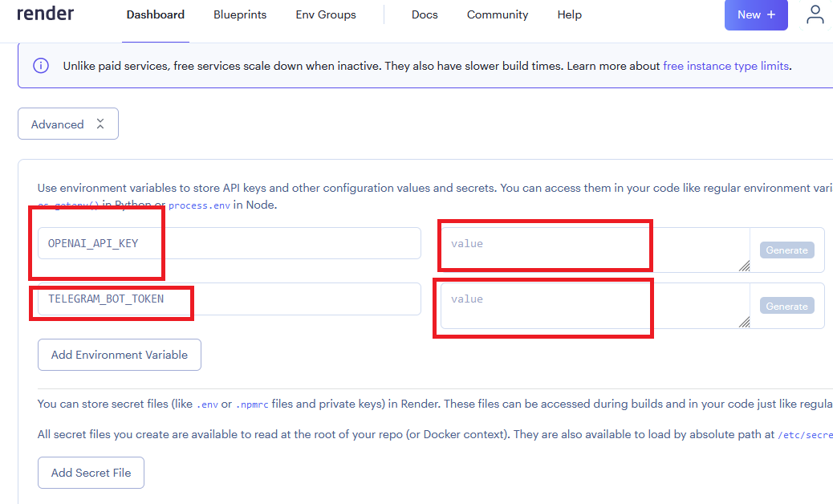Click the .npmrc code text
The height and width of the screenshot is (504, 833).
click(x=252, y=404)
